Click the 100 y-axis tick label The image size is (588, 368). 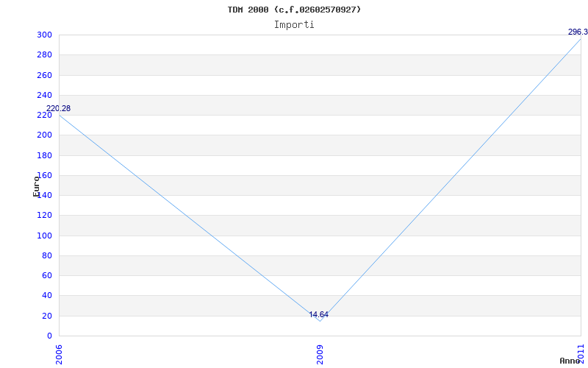44,236
